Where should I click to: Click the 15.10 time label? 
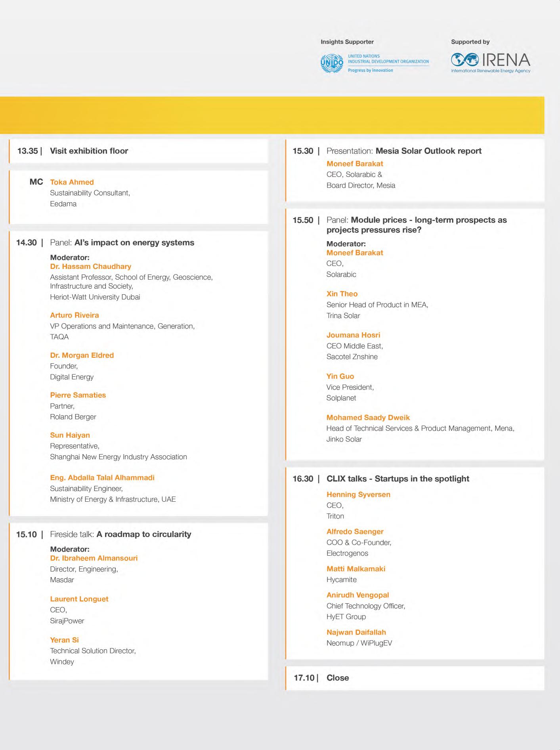pos(27,534)
